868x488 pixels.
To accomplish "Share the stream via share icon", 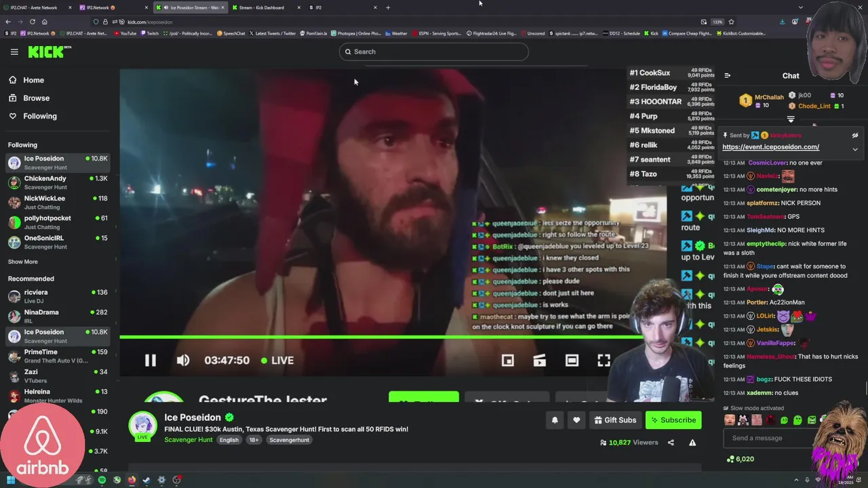I will click(x=671, y=443).
